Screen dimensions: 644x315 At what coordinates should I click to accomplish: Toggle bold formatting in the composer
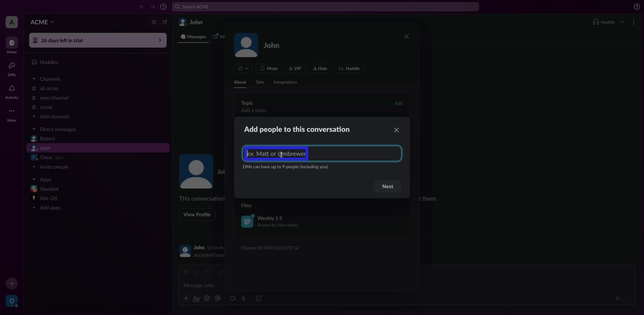[186, 272]
